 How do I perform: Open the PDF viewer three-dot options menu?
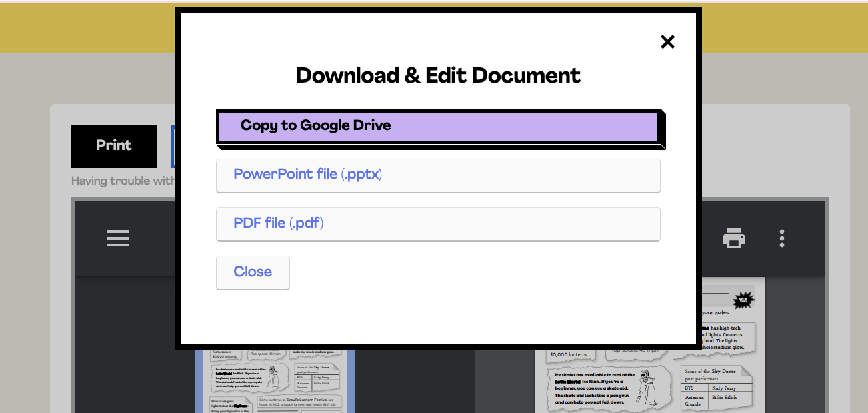[782, 238]
